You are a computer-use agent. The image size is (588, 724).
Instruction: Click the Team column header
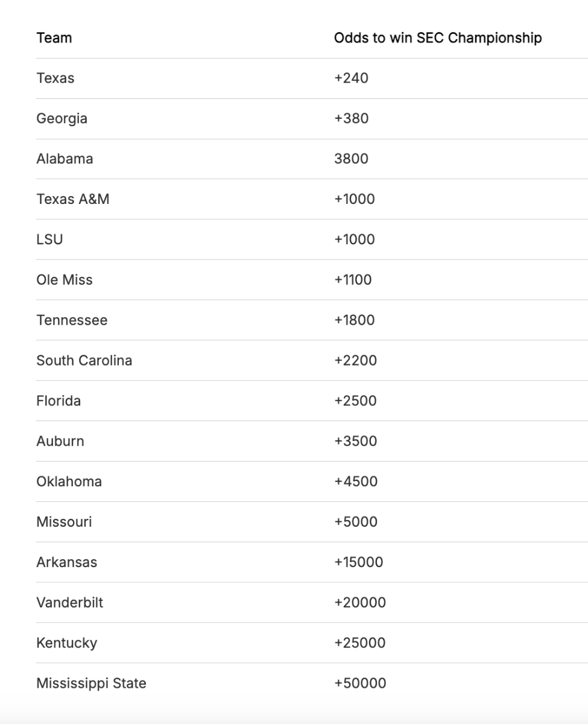coord(54,38)
